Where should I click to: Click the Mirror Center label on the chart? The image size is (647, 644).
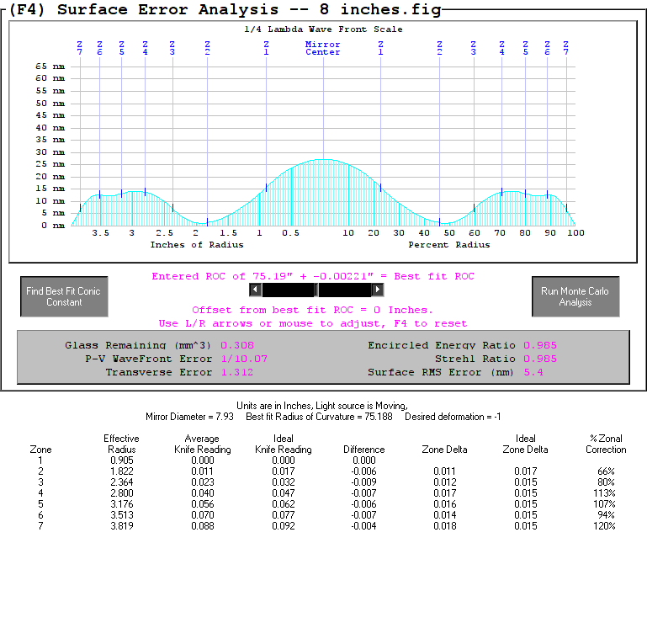323,48
